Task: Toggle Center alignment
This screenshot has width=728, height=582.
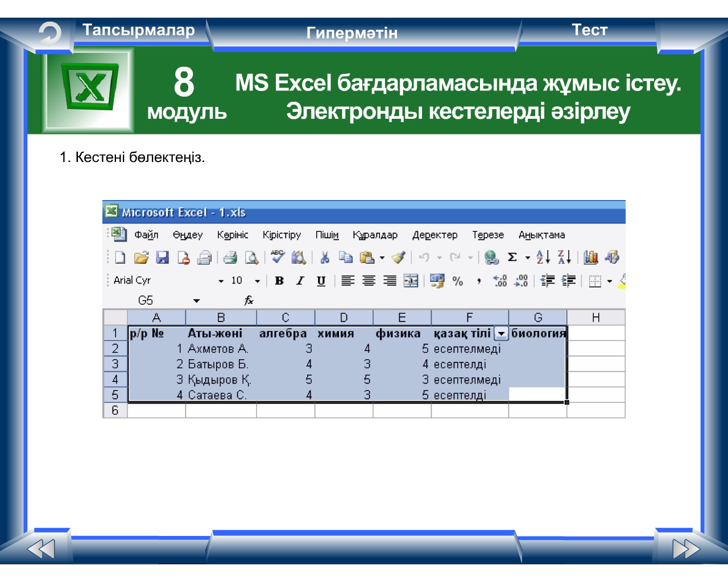Action: pos(369,281)
